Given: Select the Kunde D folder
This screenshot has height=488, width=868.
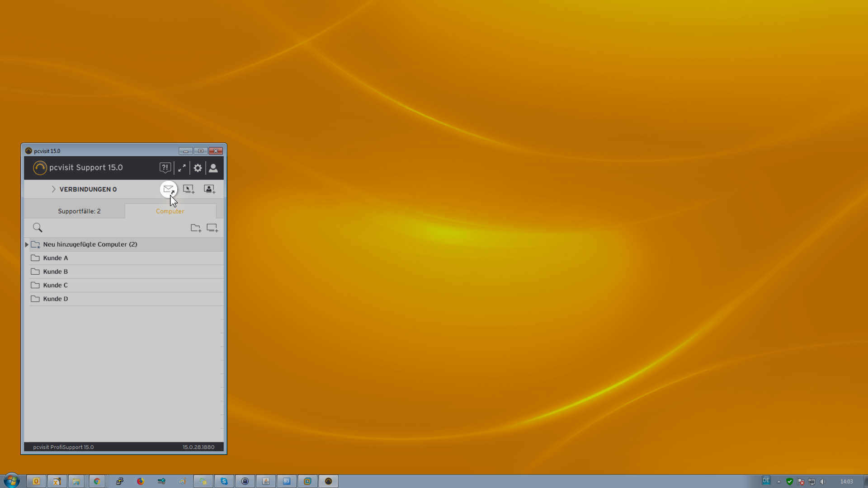Looking at the screenshot, I should coord(55,299).
